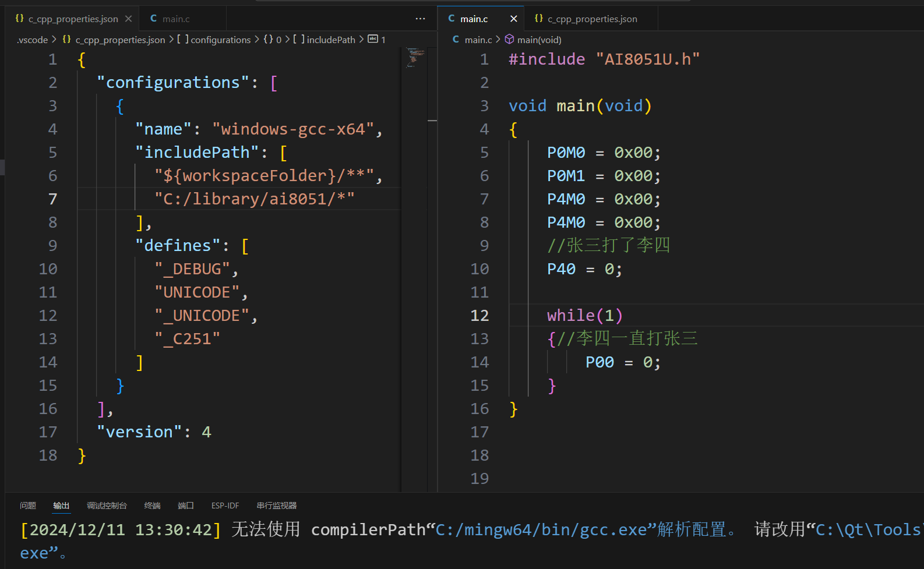The width and height of the screenshot is (924, 569).
Task: Click the "_C251" define entry
Action: 188,339
